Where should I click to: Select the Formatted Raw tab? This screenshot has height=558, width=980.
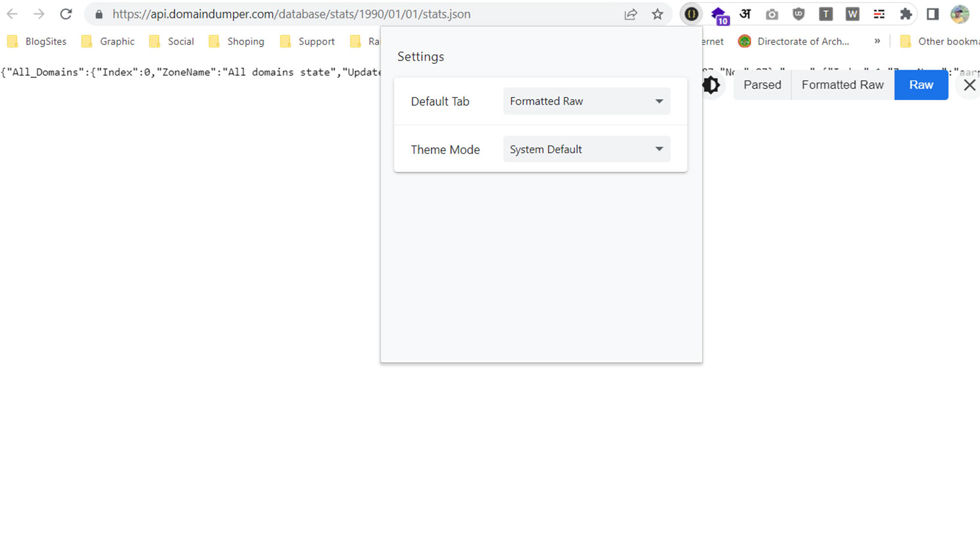click(842, 85)
